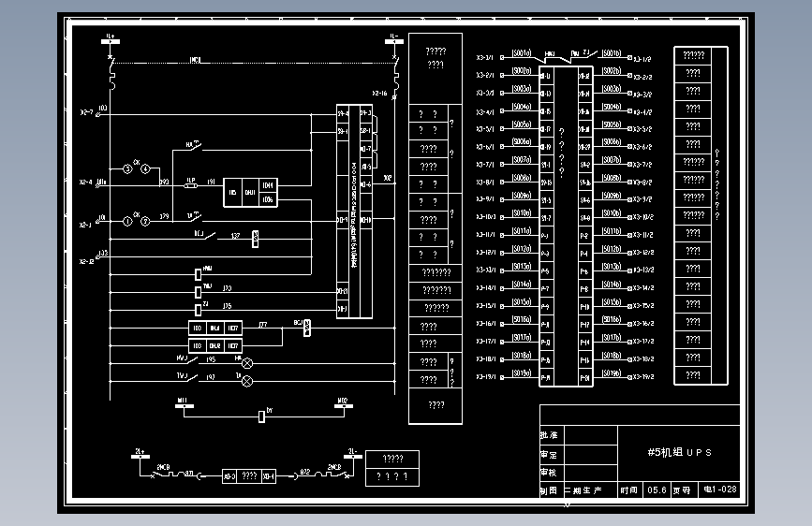Click the drawing number '电1-028'

click(720, 489)
